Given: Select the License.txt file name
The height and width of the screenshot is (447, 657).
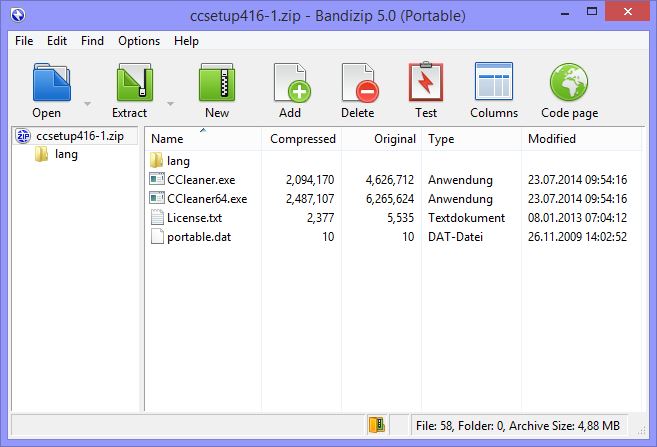Looking at the screenshot, I should point(194,218).
